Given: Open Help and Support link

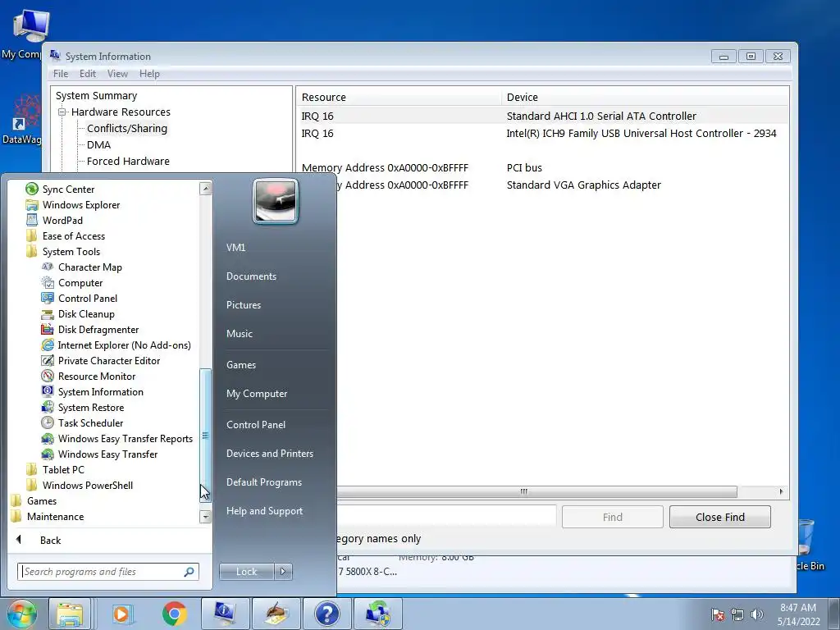Looking at the screenshot, I should coord(265,511).
